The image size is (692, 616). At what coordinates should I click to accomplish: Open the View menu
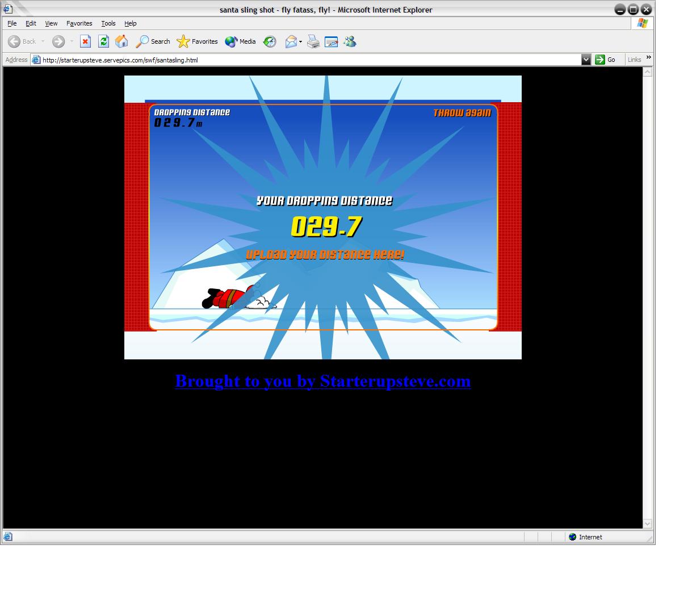point(51,23)
